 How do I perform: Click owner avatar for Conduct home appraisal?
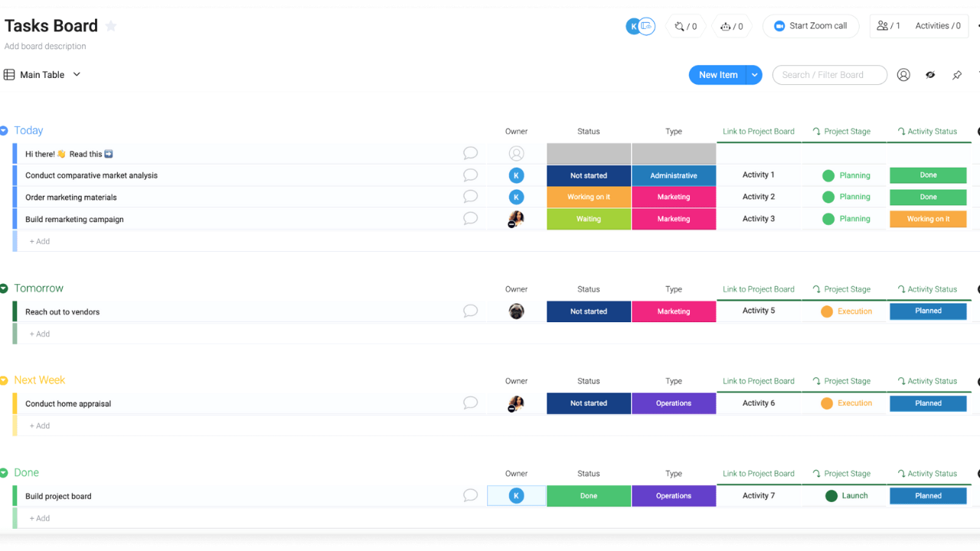517,403
